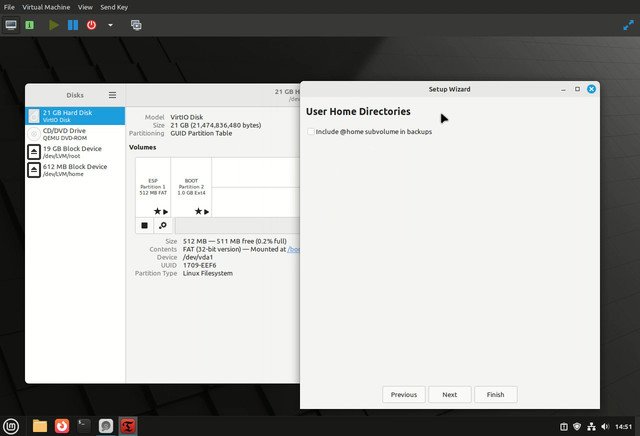Click Next in Setup Wizard
The image size is (640, 436).
[449, 394]
